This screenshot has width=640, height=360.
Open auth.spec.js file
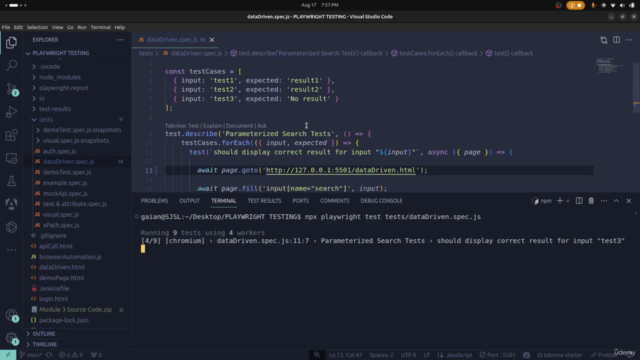[x=60, y=151]
